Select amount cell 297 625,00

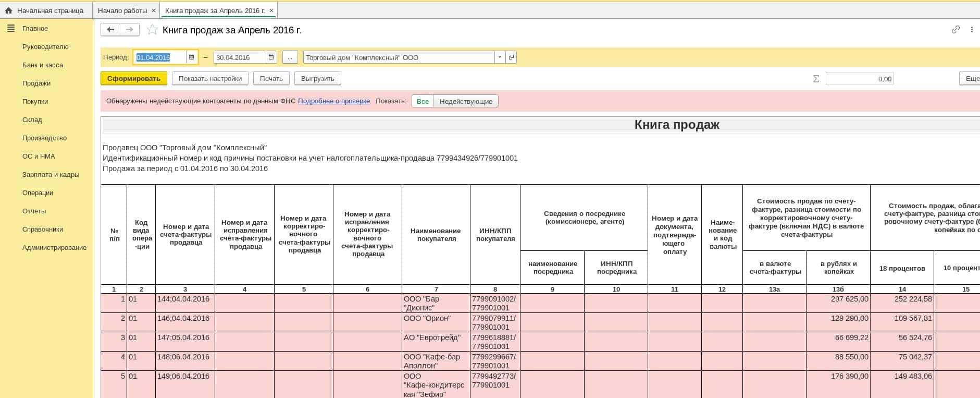click(838, 303)
